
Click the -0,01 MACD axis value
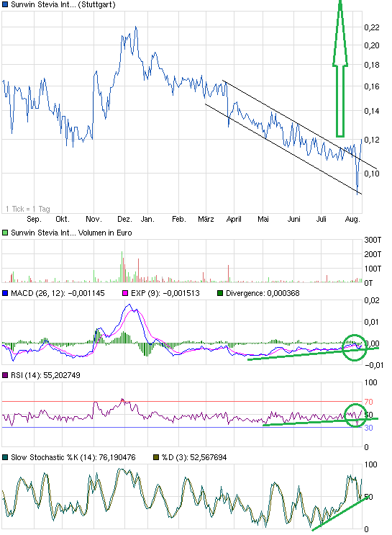tap(374, 365)
